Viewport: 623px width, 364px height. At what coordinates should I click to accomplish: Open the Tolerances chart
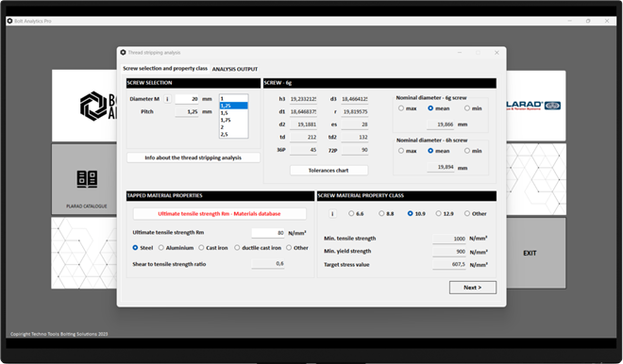328,171
